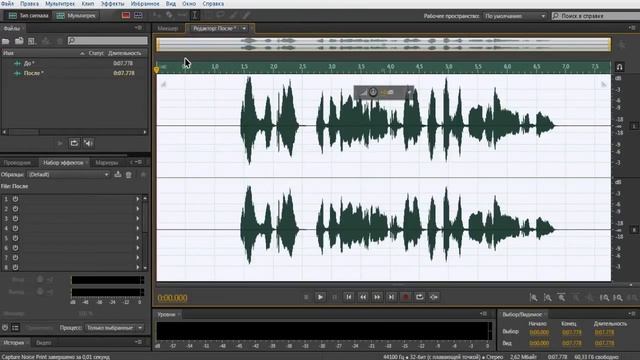The width and height of the screenshot is (640, 360).
Task: Open the Окно menu
Action: [x=189, y=4]
